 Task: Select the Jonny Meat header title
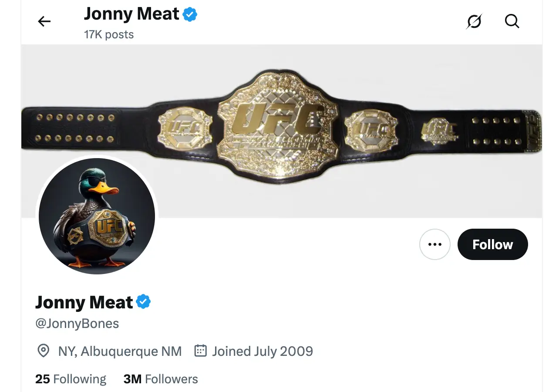(x=131, y=14)
